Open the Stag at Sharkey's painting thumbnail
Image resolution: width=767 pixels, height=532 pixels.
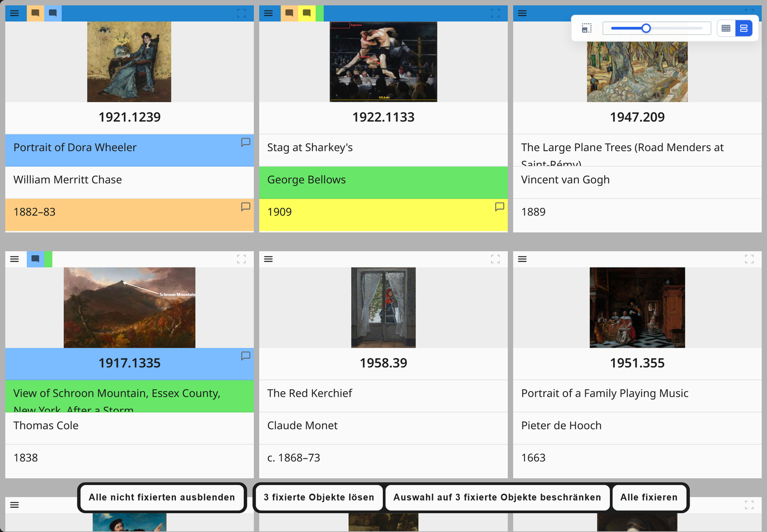coord(383,62)
